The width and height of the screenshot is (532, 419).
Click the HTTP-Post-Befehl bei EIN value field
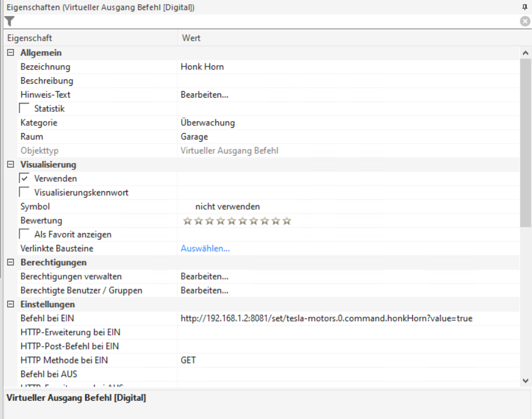(x=349, y=346)
